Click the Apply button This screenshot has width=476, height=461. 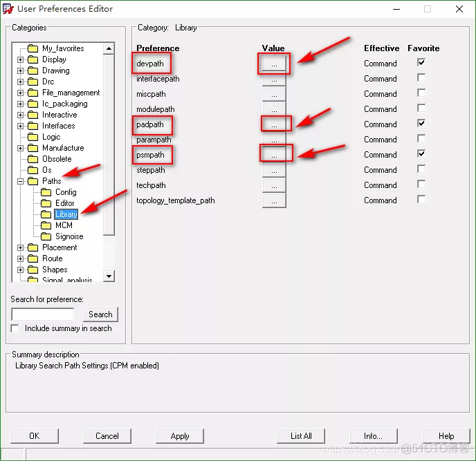[x=180, y=436]
